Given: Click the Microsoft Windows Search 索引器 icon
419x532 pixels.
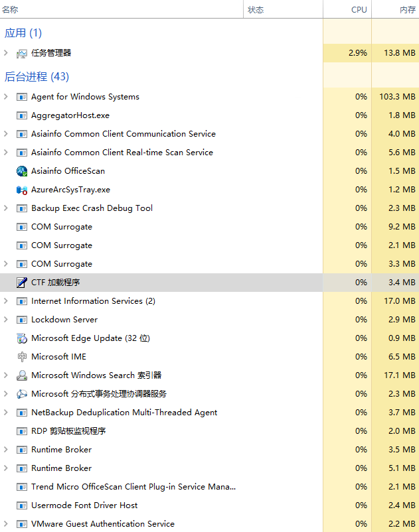Looking at the screenshot, I should coord(22,375).
